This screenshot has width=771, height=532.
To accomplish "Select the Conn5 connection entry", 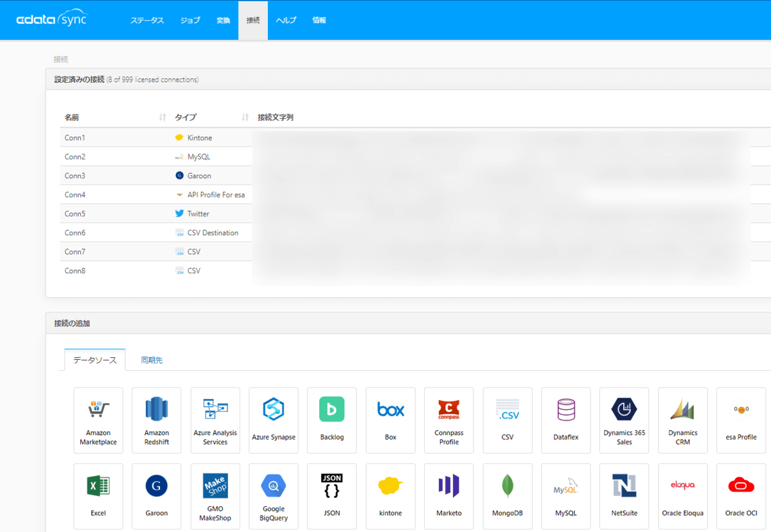I will (x=416, y=213).
